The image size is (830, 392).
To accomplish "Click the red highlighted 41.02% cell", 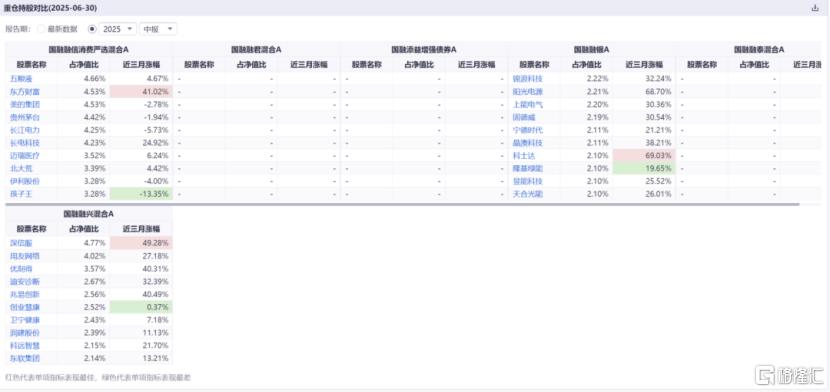I will (x=141, y=92).
